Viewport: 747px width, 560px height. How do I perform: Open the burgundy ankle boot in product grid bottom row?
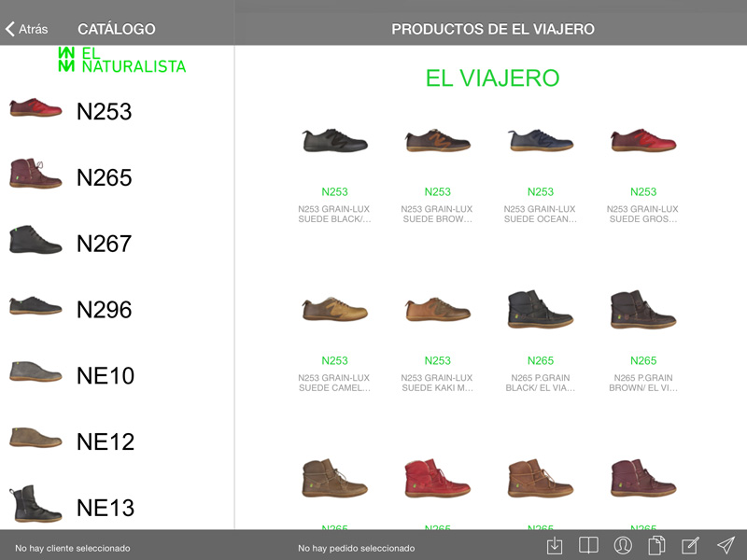click(643, 478)
